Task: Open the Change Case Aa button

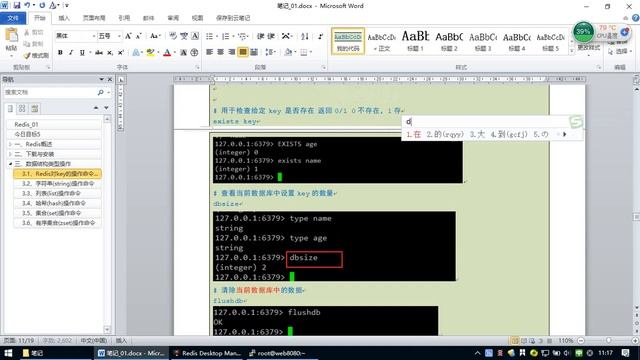Action: tap(155, 36)
